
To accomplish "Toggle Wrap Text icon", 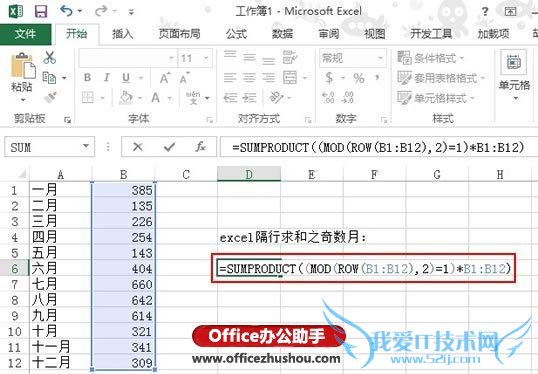I will click(290, 58).
